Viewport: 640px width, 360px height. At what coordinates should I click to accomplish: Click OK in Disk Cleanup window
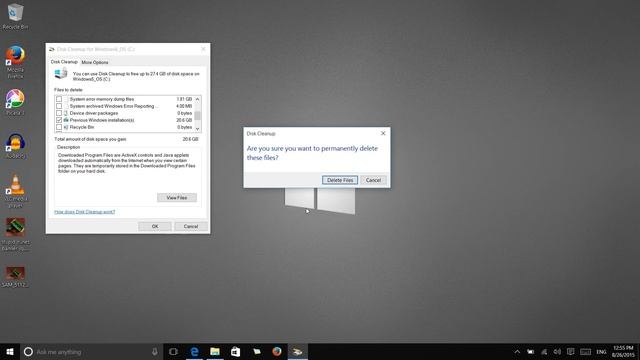155,226
